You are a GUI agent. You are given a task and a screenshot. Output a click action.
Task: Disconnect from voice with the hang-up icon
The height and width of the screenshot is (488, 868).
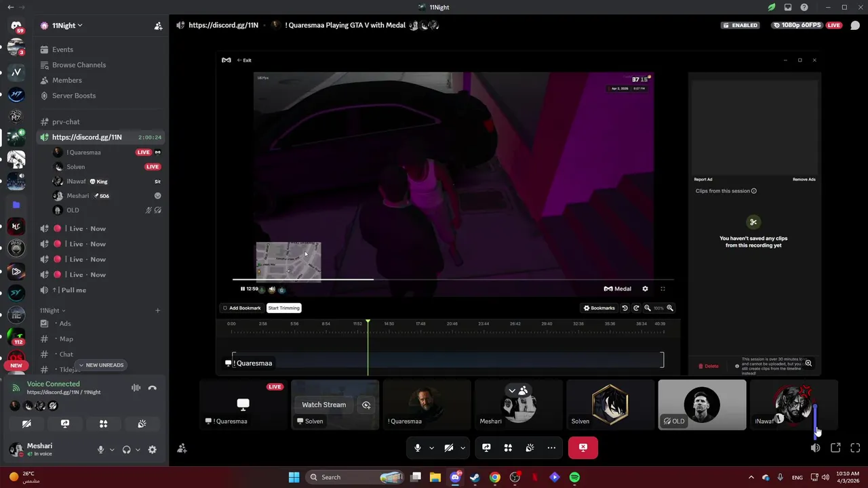(153, 388)
